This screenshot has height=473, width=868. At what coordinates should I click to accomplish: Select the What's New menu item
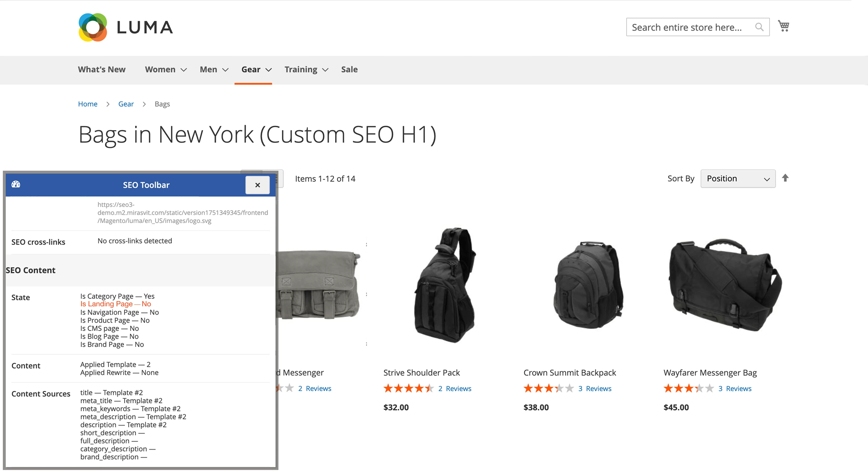click(102, 69)
